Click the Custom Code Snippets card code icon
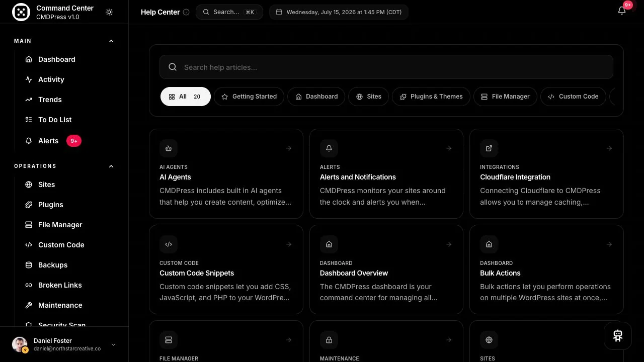This screenshot has height=362, width=644. pos(169,244)
